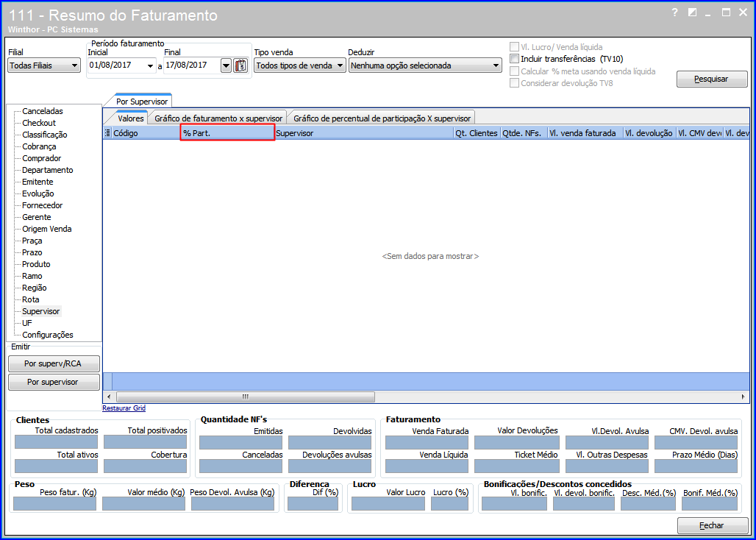Click the Final date field 17/08/2017

[192, 65]
